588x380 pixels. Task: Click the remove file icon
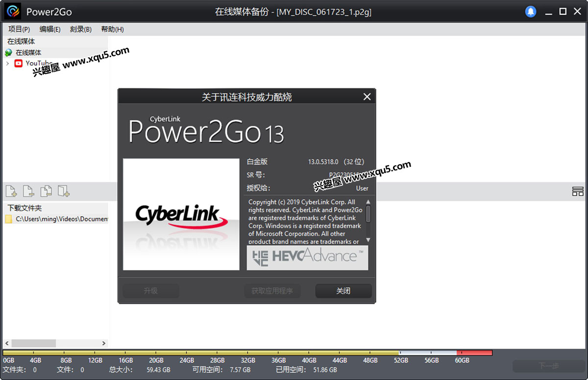(28, 191)
